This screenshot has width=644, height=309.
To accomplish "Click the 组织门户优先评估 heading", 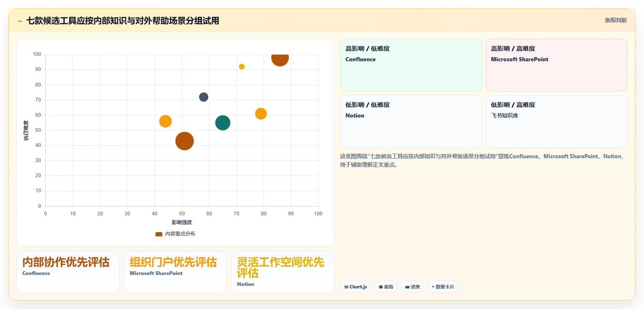I will [x=173, y=262].
